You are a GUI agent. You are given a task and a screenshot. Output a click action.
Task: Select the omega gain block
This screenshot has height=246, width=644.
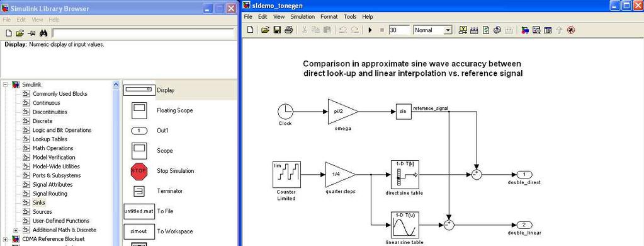tap(342, 112)
